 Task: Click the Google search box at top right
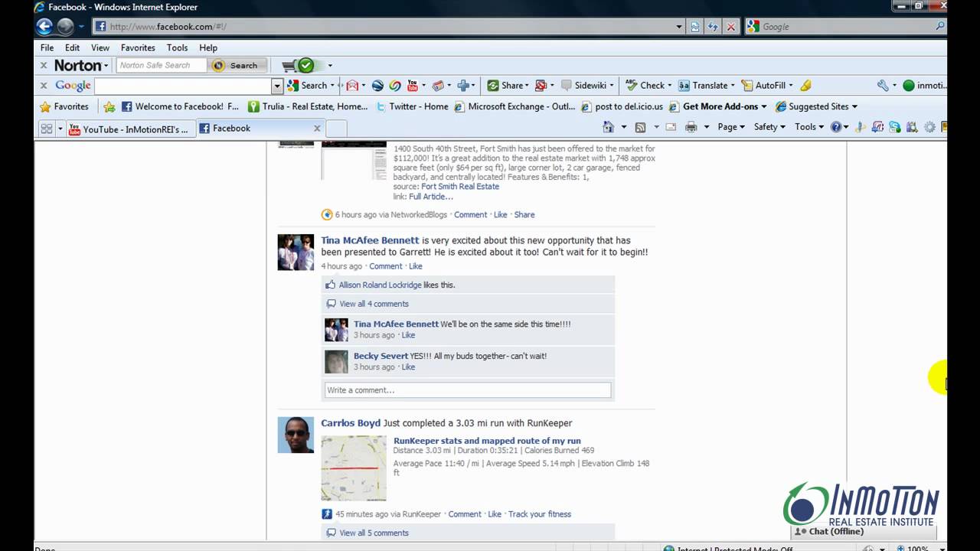click(846, 27)
